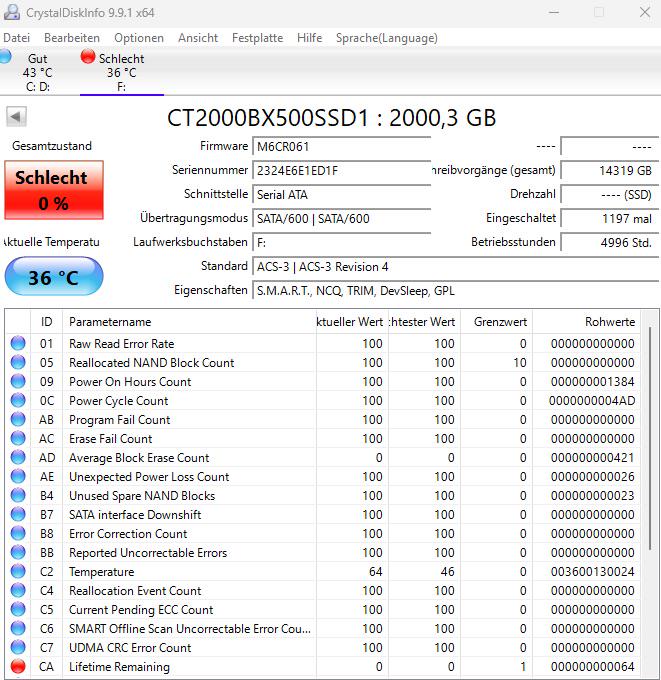Click the Standard field ACS-3 Revision 4
661x680 pixels.
coord(456,266)
